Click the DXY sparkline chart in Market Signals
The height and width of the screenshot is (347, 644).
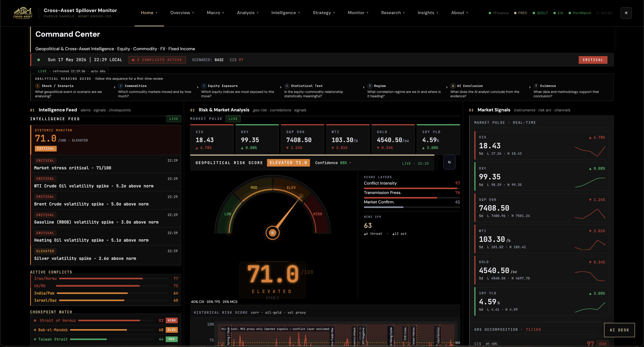[x=590, y=182]
